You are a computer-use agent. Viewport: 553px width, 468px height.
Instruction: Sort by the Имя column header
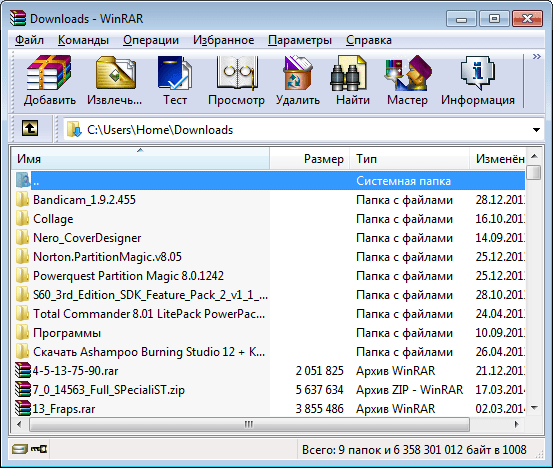tap(140, 158)
